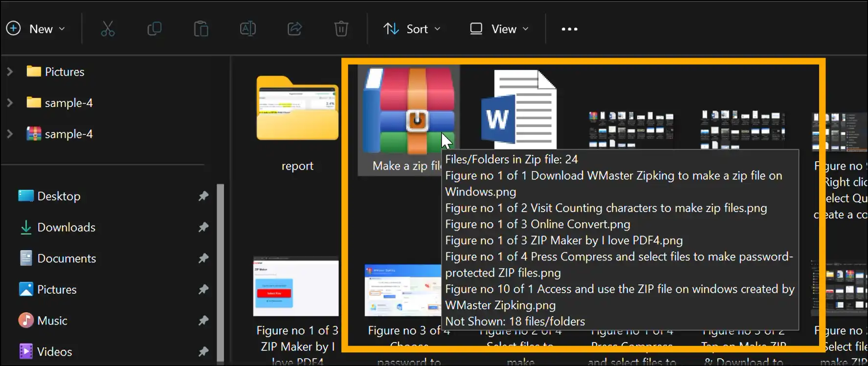Click the Delete trash icon
868x366 pixels.
point(341,29)
